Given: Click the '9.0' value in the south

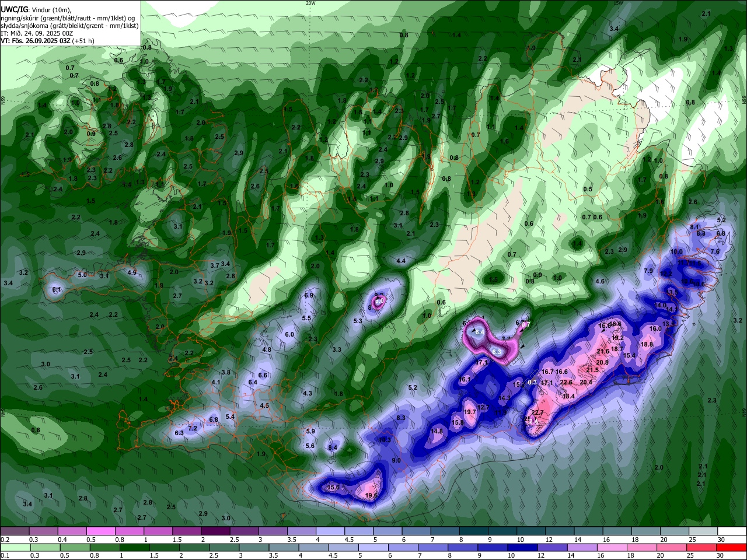Looking at the screenshot, I should [396, 460].
